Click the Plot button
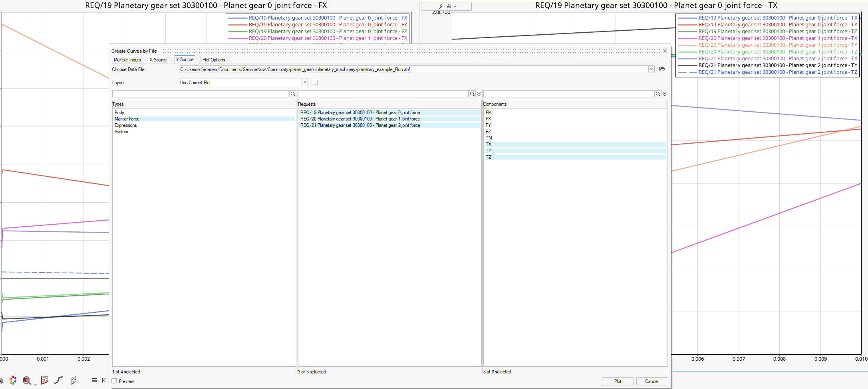This screenshot has height=389, width=868. coord(618,381)
